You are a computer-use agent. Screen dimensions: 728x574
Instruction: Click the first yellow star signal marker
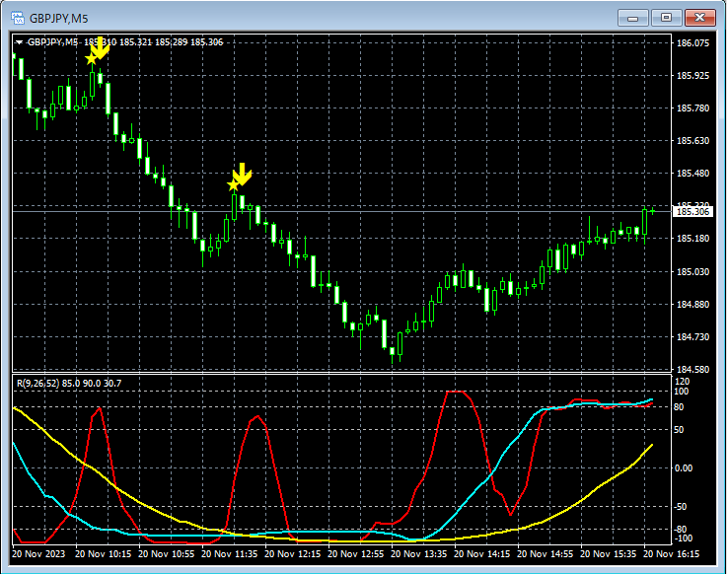tap(91, 59)
